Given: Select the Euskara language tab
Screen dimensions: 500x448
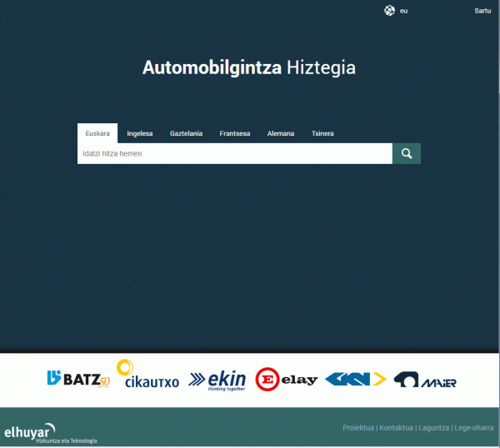Looking at the screenshot, I should pos(97,133).
